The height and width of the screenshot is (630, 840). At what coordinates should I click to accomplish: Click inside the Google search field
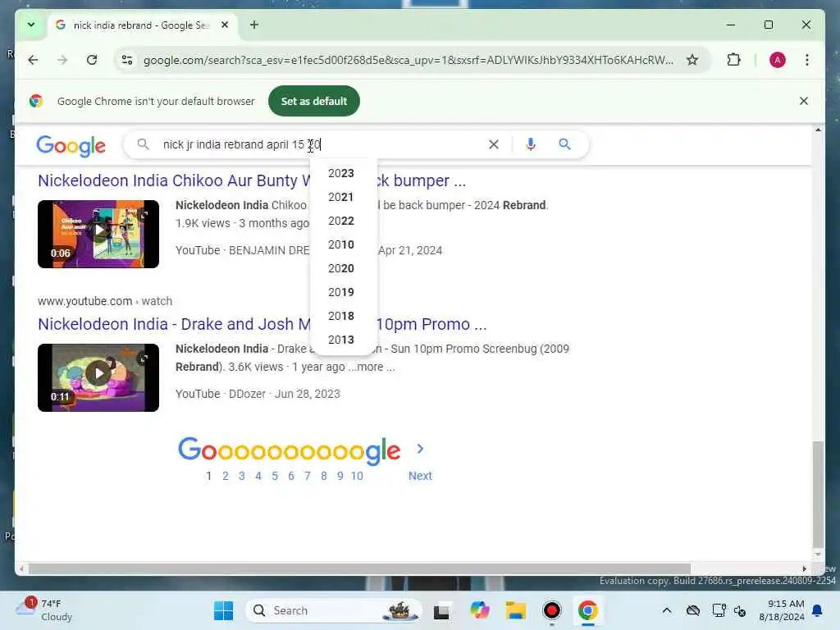click(x=322, y=144)
